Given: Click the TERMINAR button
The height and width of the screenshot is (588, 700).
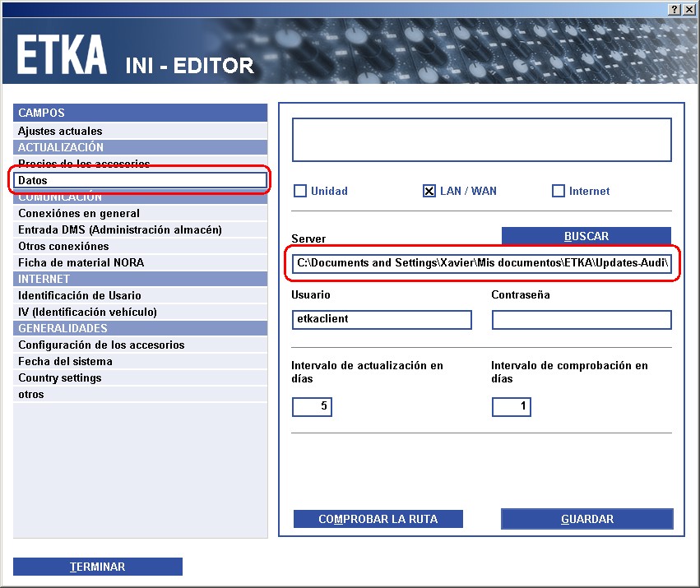Looking at the screenshot, I should (98, 567).
